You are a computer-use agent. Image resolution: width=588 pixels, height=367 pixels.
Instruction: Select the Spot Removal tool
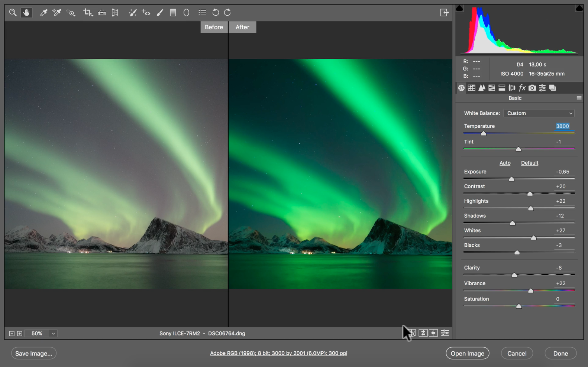pos(132,13)
